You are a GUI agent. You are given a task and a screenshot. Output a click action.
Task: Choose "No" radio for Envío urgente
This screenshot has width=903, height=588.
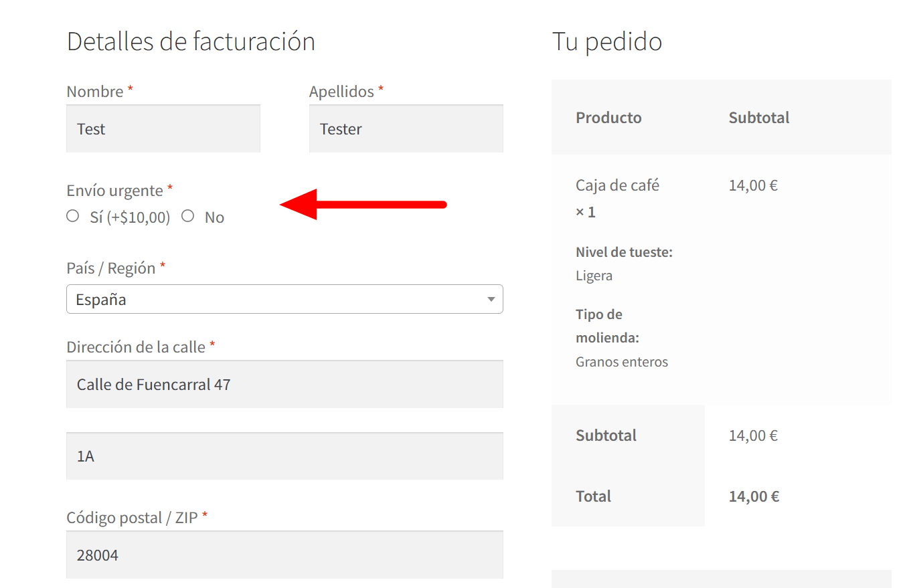pos(188,216)
